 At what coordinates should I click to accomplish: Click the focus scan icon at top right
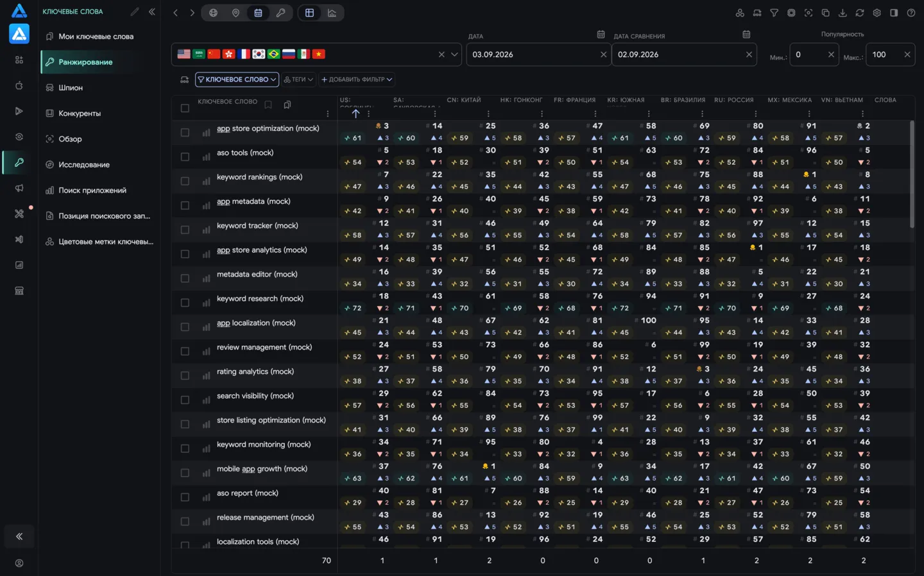[x=809, y=13]
